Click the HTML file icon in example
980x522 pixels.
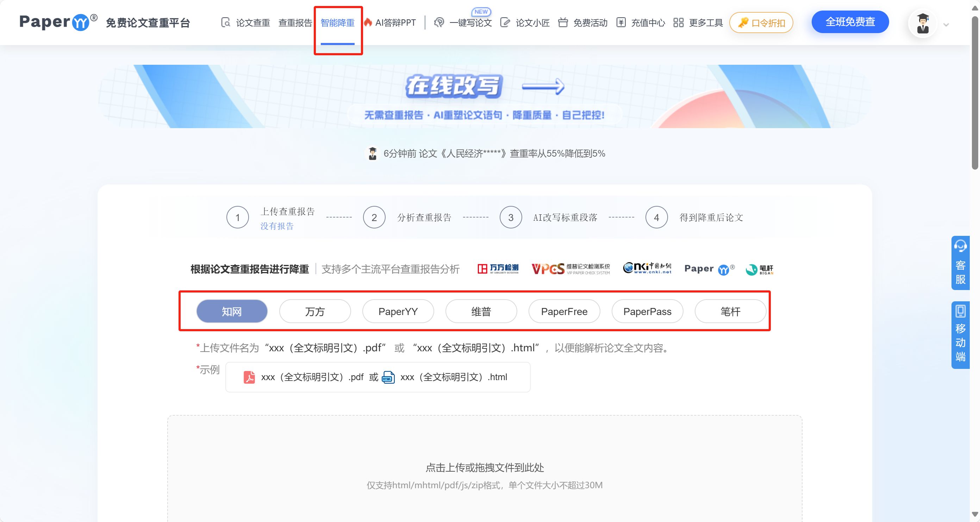388,377
